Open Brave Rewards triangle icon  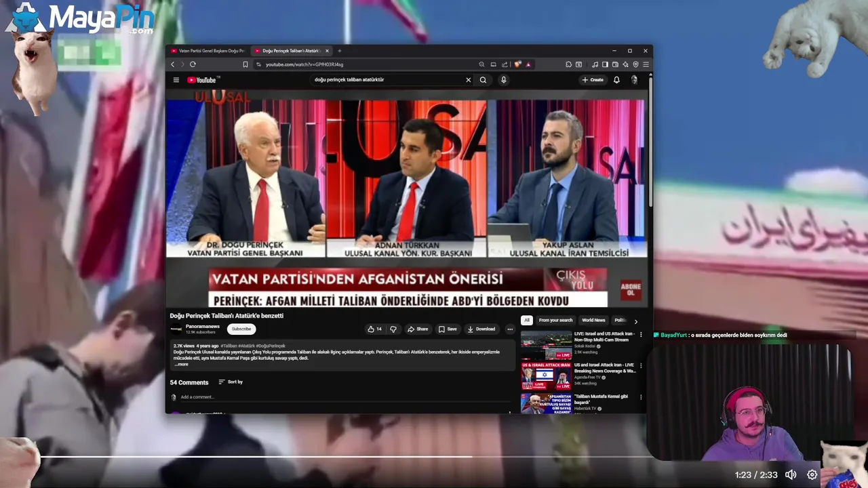pos(528,64)
